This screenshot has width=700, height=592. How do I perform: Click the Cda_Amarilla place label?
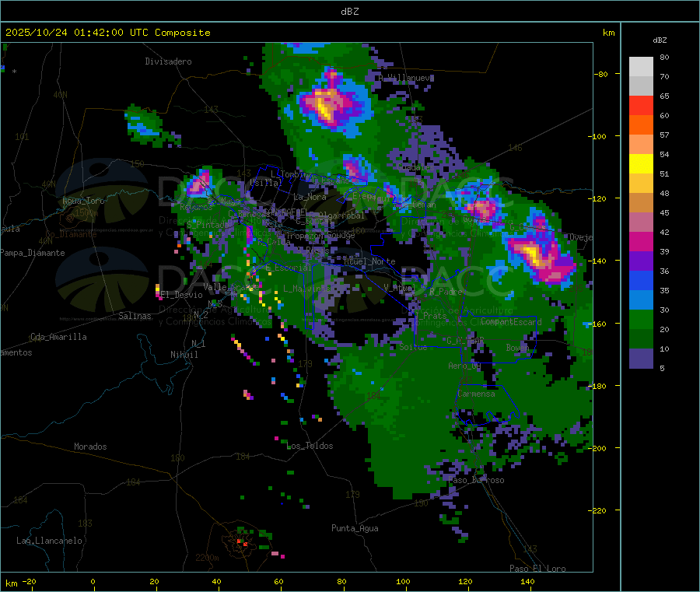click(58, 337)
